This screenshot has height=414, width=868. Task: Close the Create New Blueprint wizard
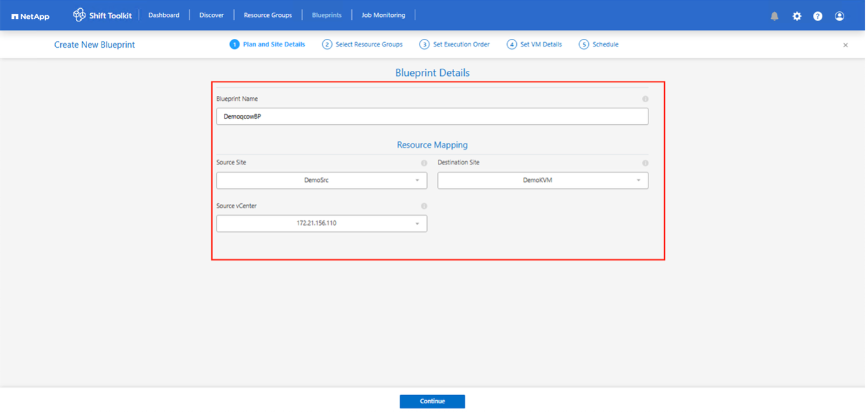(x=845, y=45)
